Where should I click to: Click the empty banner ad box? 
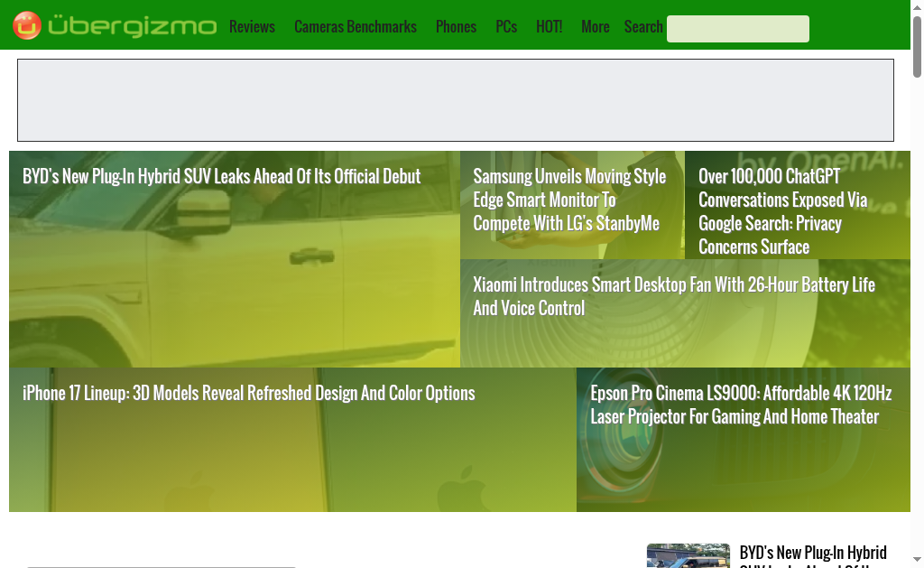456,100
